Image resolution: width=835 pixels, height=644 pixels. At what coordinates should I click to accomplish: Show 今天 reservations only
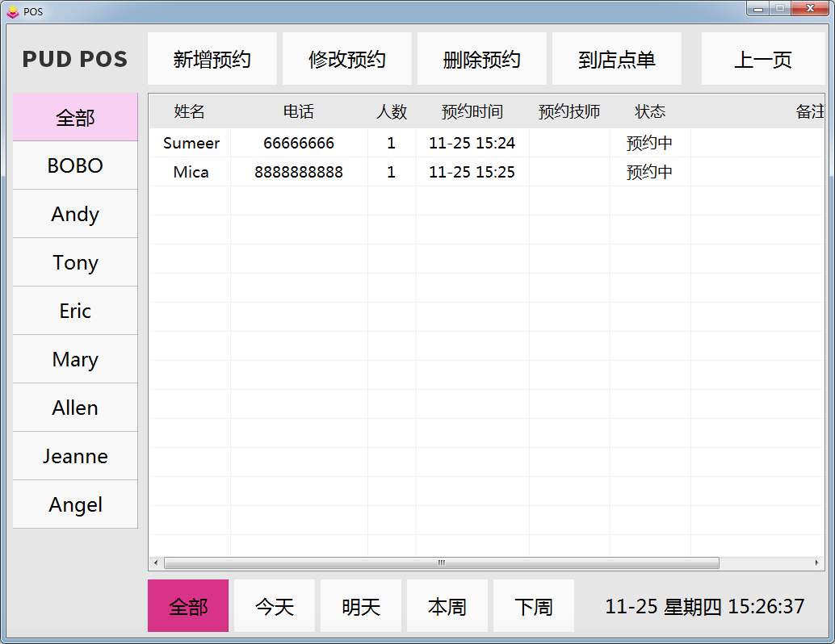click(x=275, y=606)
